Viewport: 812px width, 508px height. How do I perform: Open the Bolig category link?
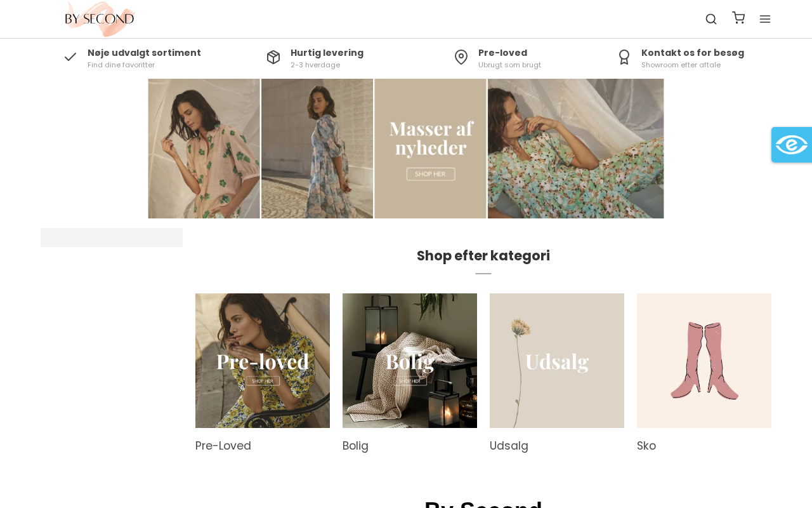tap(355, 446)
